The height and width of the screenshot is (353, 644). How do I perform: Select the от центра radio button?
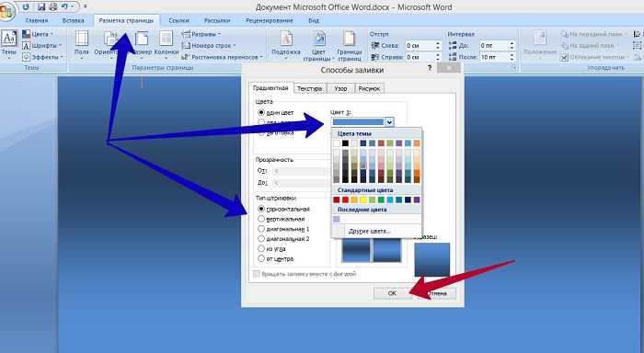click(261, 258)
